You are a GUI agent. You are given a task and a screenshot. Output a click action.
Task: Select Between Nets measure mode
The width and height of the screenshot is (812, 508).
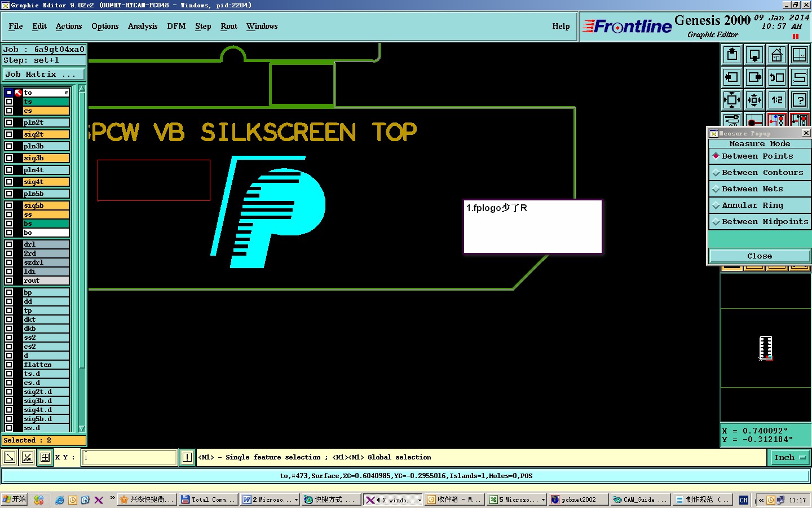pos(760,189)
